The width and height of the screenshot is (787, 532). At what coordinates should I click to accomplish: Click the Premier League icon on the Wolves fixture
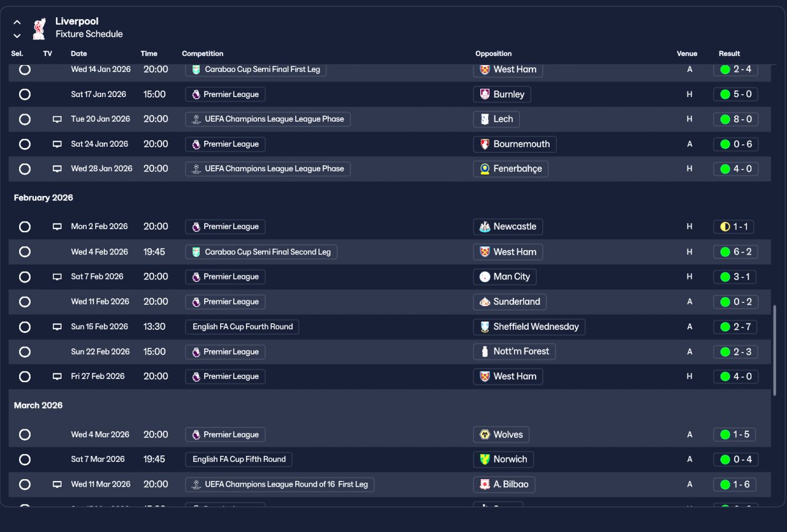click(196, 435)
